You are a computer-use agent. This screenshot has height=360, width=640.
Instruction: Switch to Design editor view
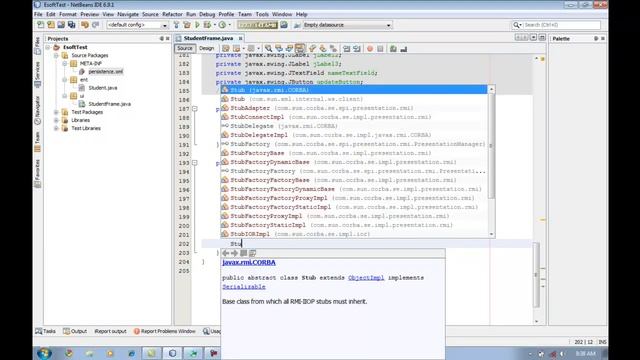207,48
